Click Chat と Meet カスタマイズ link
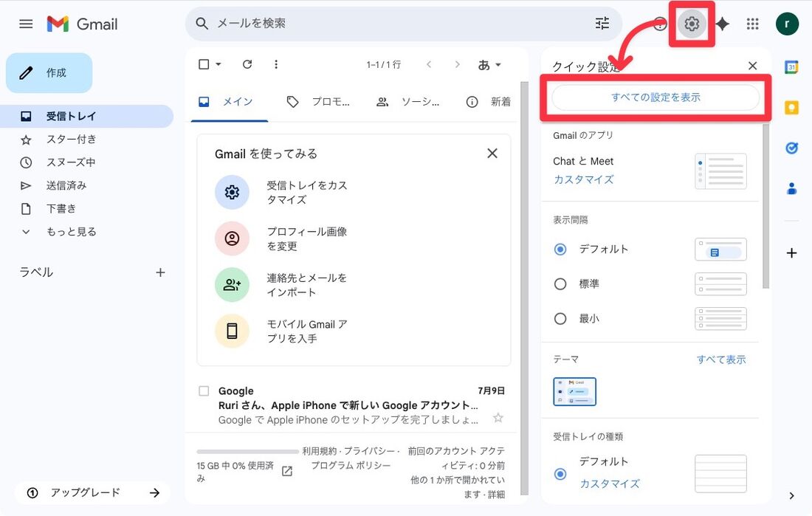 [584, 179]
